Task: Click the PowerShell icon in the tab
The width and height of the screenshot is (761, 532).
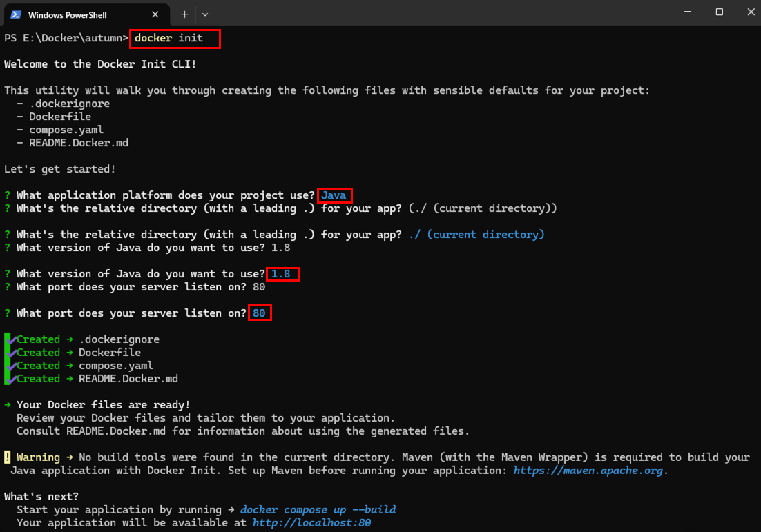Action: tap(16, 14)
